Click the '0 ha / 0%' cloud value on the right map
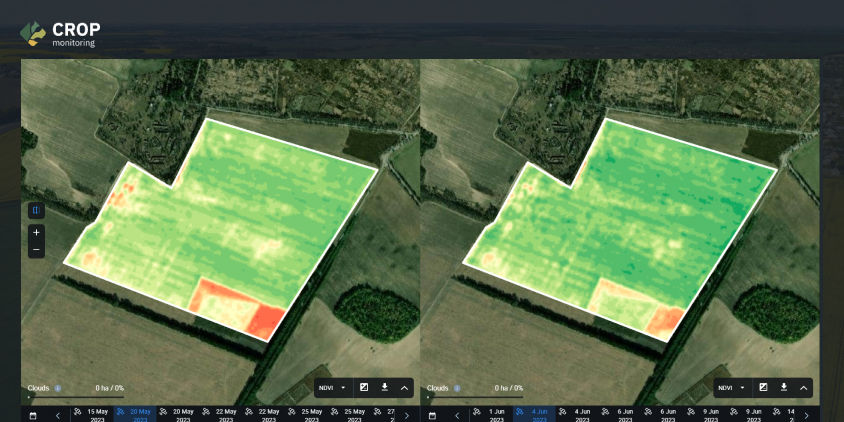The width and height of the screenshot is (844, 422). click(x=509, y=388)
